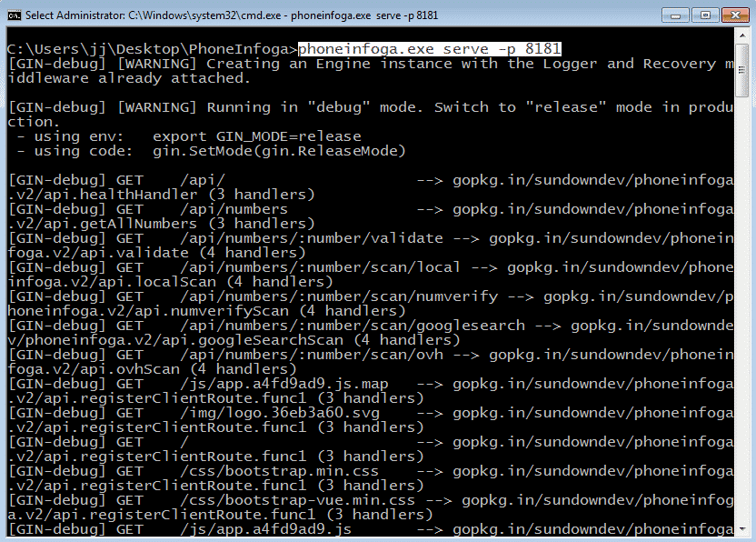756x542 pixels.
Task: Maximize the command prompt window
Action: click(x=705, y=15)
